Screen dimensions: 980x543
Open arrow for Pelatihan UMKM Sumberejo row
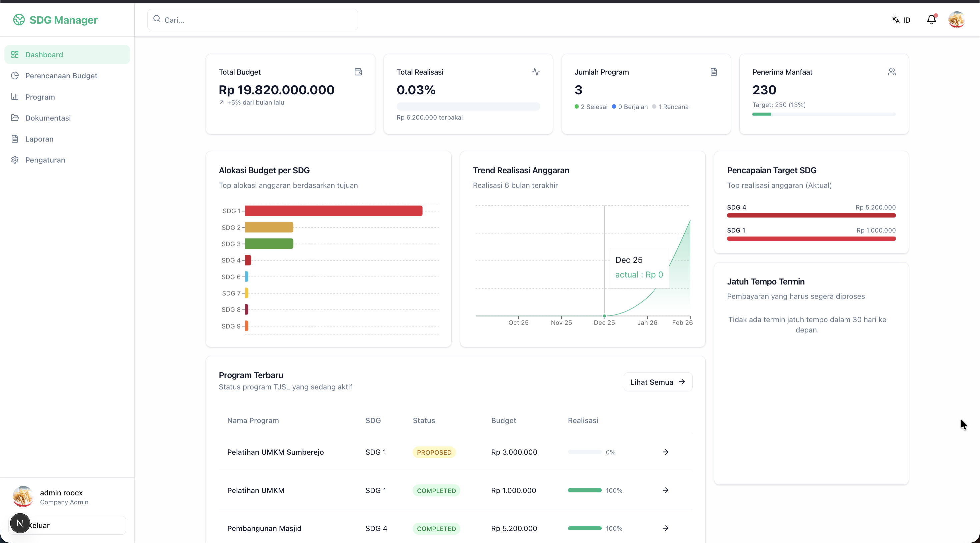[x=665, y=452]
